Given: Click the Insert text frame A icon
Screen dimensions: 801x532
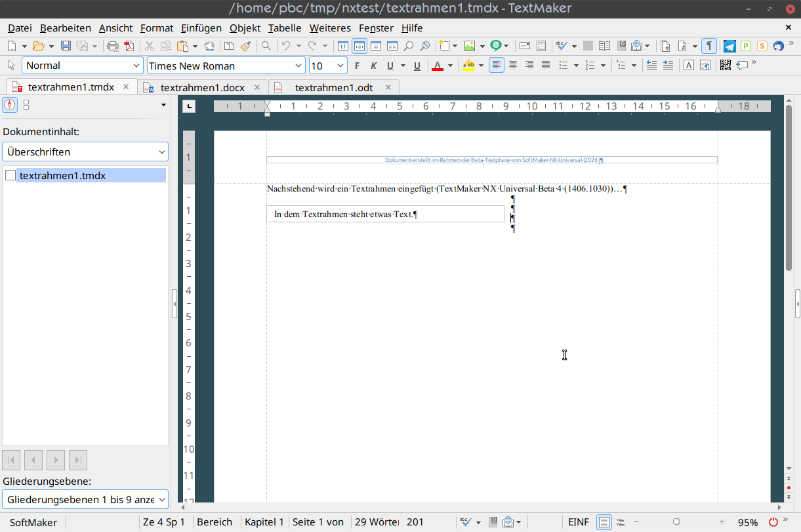Looking at the screenshot, I should point(689,65).
